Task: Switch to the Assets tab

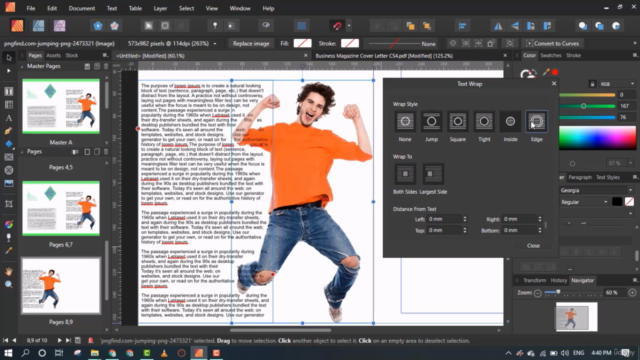Action: coord(53,56)
